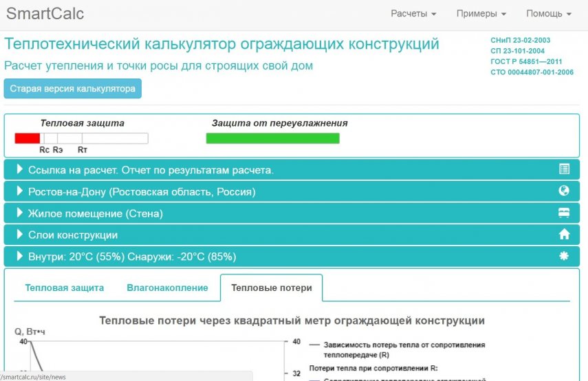
Task: Open the Расчеты dropdown menu
Action: [413, 14]
